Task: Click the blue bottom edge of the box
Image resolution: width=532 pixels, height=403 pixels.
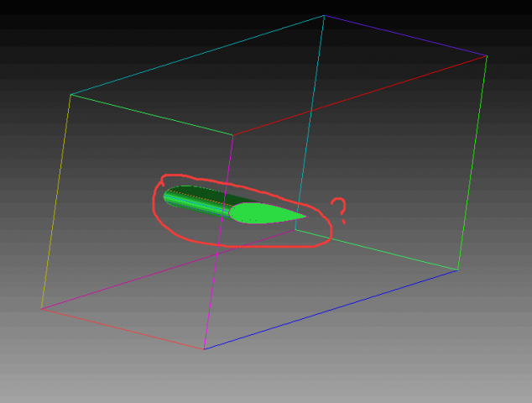Action: [x=331, y=309]
